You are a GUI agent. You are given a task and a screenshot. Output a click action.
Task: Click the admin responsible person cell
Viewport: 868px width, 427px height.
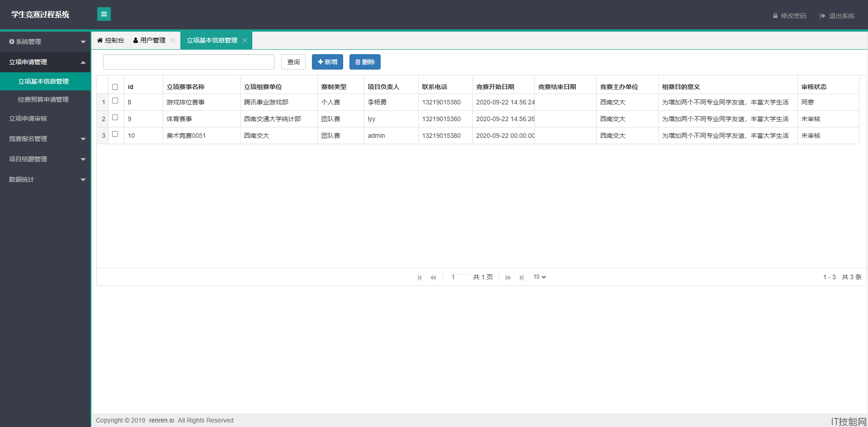pyautogui.click(x=391, y=136)
